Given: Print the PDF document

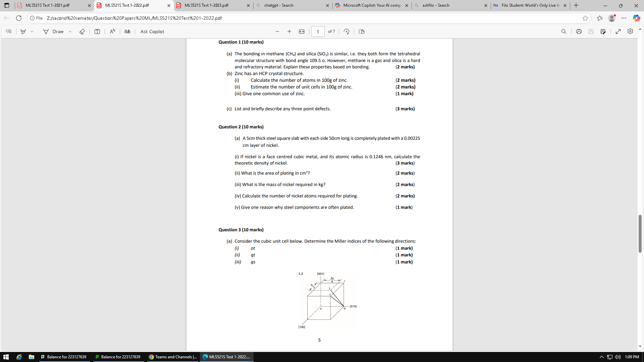Looking at the screenshot, I should (x=579, y=32).
